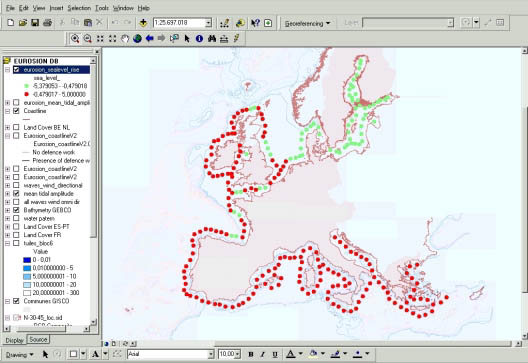
Task: Open the Drawing menu button
Action: point(20,355)
